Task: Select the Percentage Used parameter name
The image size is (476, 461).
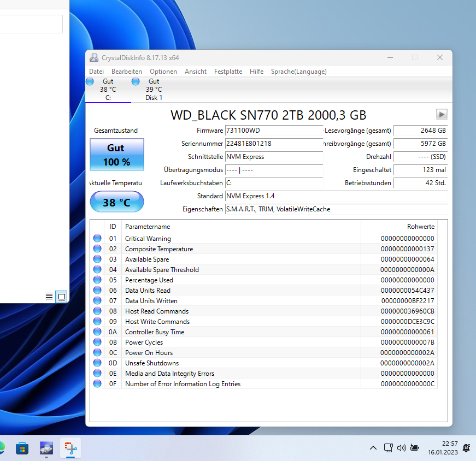Action: [149, 280]
